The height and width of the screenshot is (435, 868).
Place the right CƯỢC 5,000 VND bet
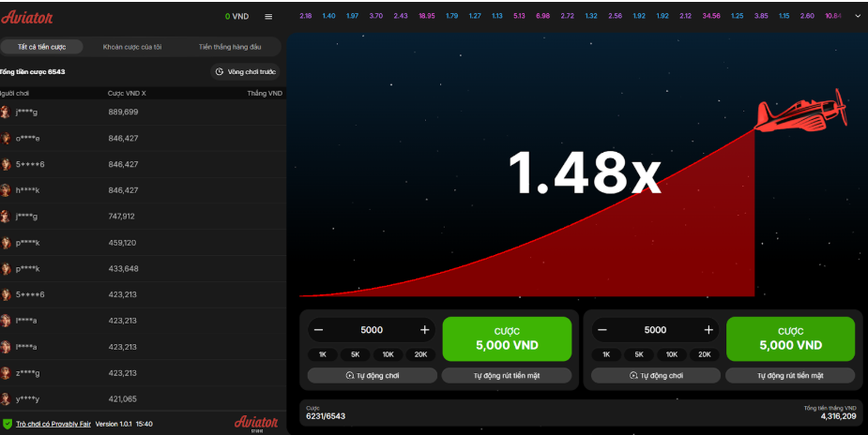pos(790,338)
